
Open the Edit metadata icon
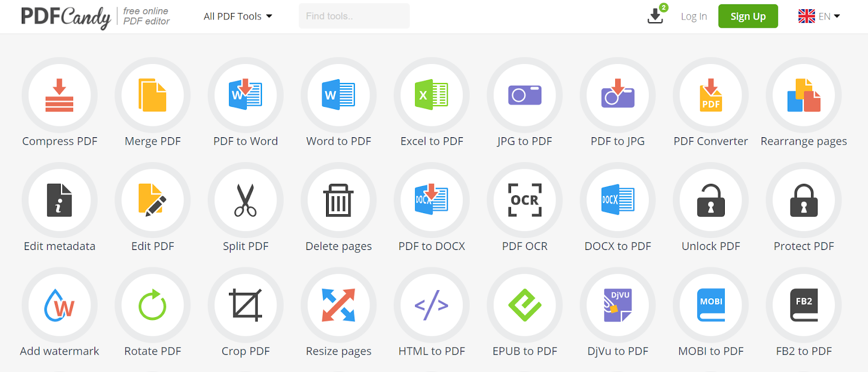coord(60,200)
